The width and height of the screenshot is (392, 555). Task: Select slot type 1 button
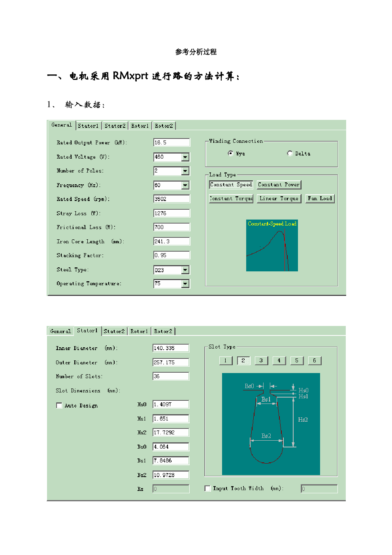[226, 360]
